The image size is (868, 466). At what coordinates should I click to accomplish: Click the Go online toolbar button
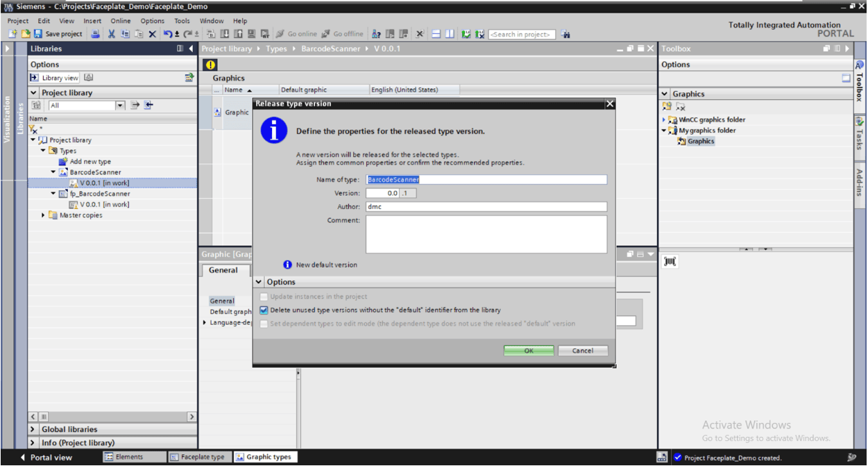click(x=296, y=34)
